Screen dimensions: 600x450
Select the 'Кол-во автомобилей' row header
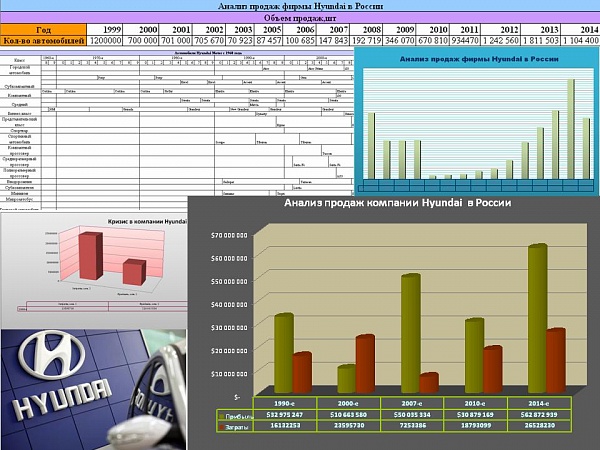[44, 41]
